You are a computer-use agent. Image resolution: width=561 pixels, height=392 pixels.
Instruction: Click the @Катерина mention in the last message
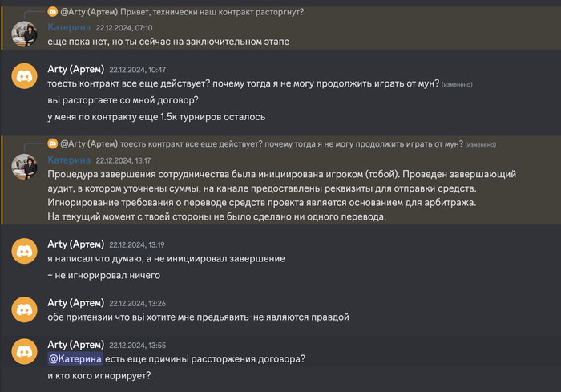(75, 358)
